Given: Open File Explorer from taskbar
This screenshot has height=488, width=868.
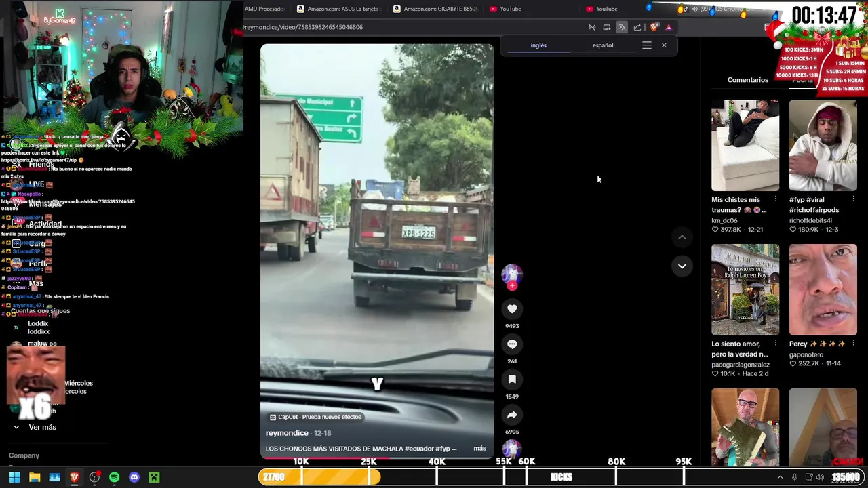Looking at the screenshot, I should coord(35,477).
